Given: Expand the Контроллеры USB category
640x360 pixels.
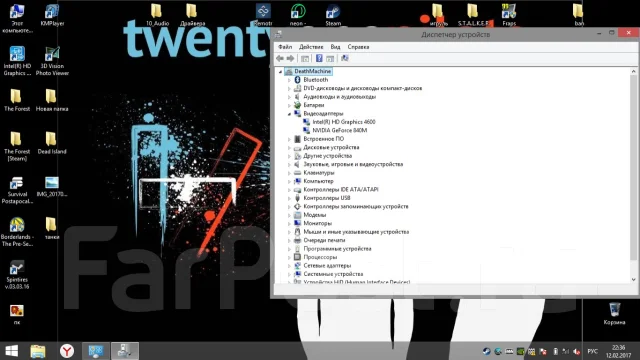Looking at the screenshot, I should 289,198.
